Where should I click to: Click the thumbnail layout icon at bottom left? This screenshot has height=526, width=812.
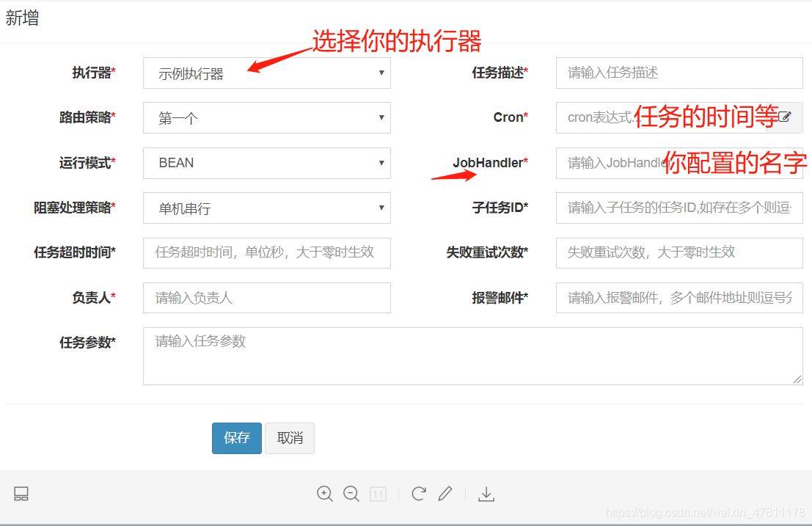coord(21,494)
